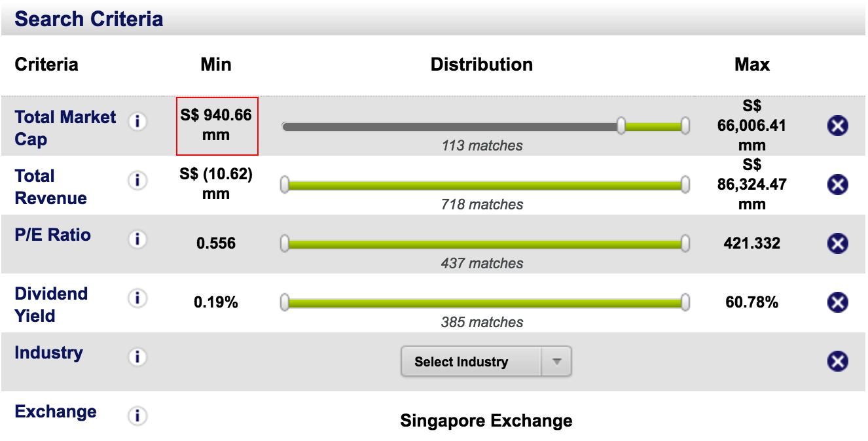Open the Exchange info icon
This screenshot has width=868, height=441.
coord(137,416)
